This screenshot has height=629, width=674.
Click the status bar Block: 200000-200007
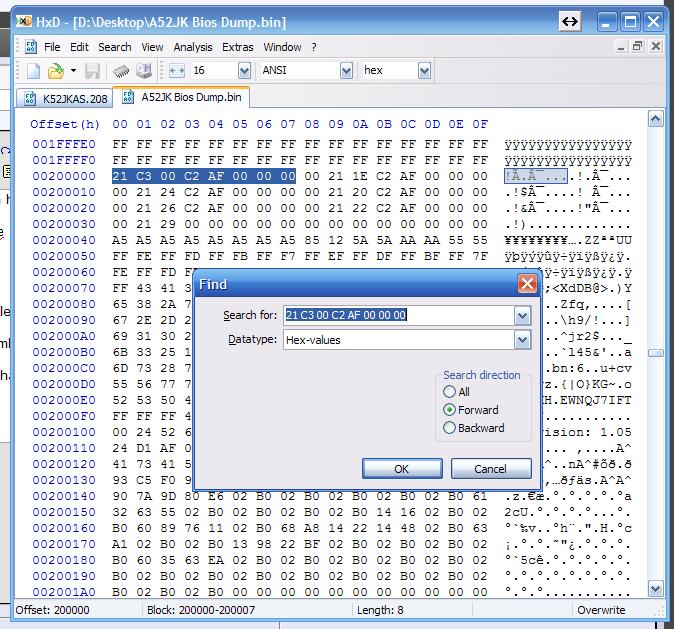201,610
